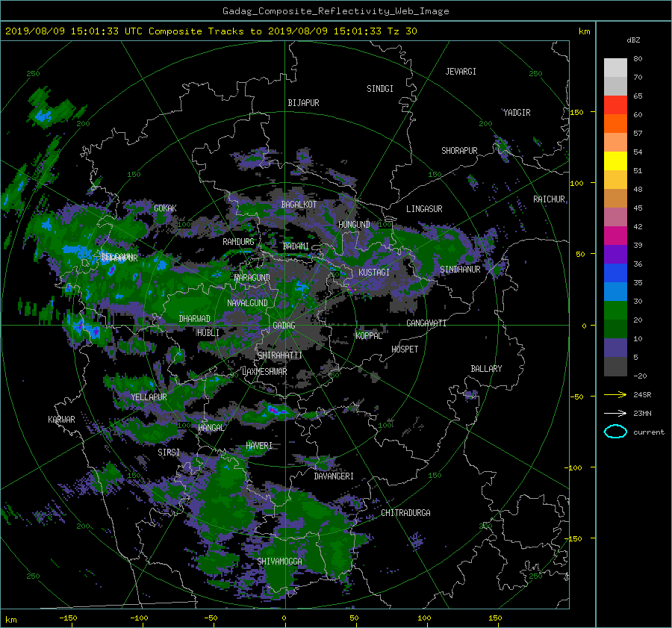Click the 'GADAG' radar center label
Viewport: 672px width, 628px height.
284,326
